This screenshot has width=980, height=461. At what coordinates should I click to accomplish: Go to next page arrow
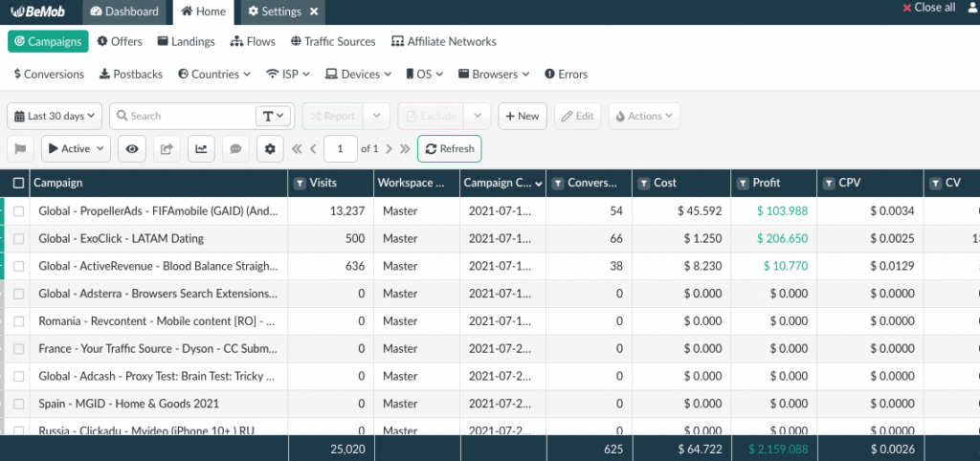389,148
